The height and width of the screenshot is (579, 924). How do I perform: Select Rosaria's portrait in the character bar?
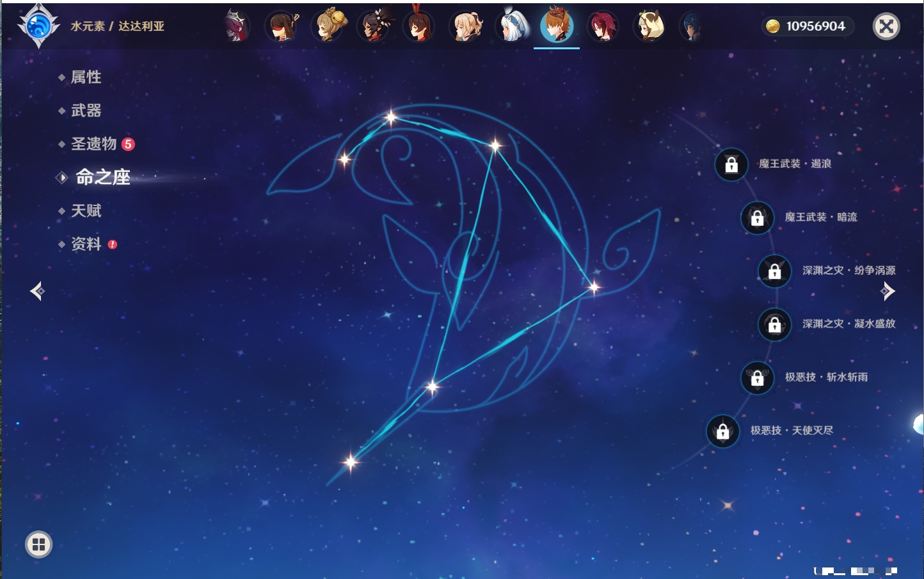click(236, 27)
